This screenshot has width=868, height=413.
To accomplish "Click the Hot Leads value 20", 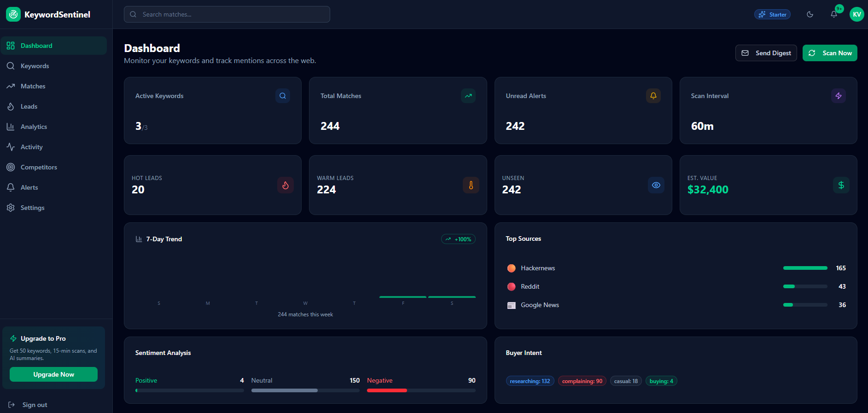I will coord(138,190).
